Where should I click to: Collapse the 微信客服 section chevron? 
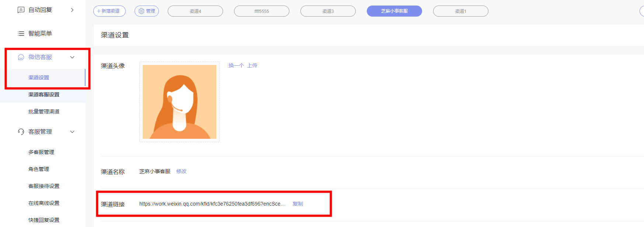pyautogui.click(x=72, y=57)
